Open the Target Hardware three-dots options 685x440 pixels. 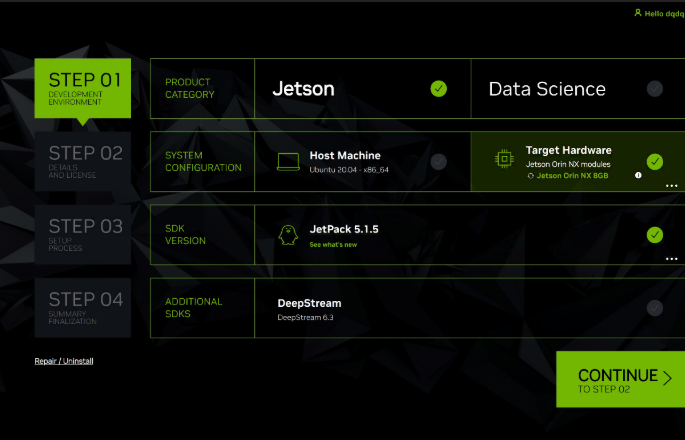(671, 186)
